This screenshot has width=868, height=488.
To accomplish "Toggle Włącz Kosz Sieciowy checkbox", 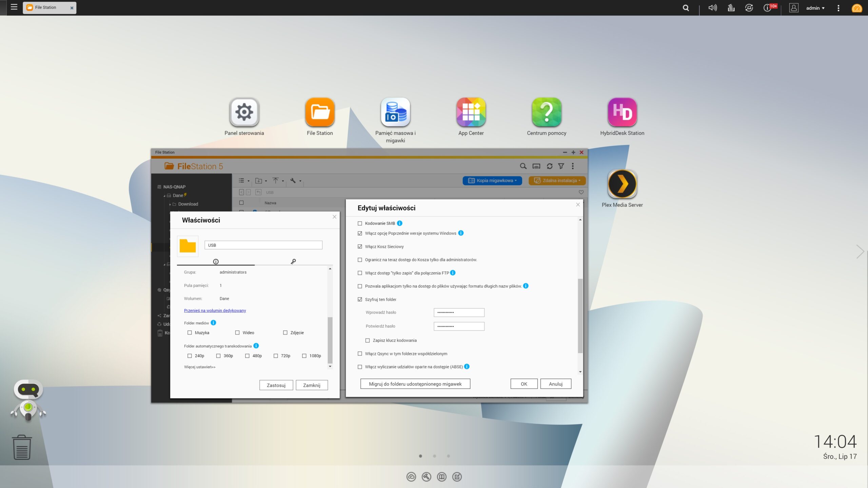I will click(x=360, y=246).
